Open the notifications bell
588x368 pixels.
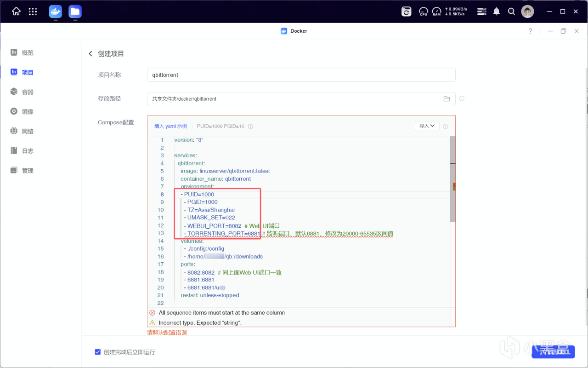(497, 11)
